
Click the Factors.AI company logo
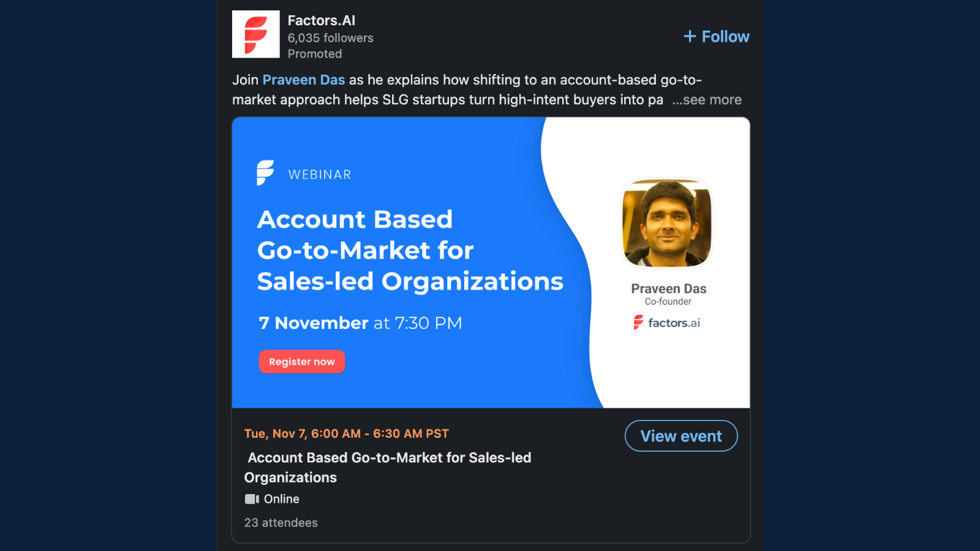coord(255,34)
